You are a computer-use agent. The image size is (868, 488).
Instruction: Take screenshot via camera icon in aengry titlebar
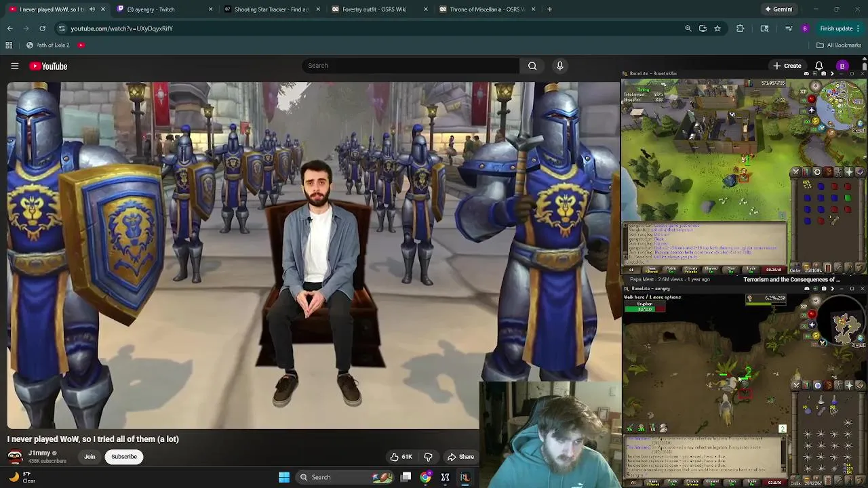824,289
